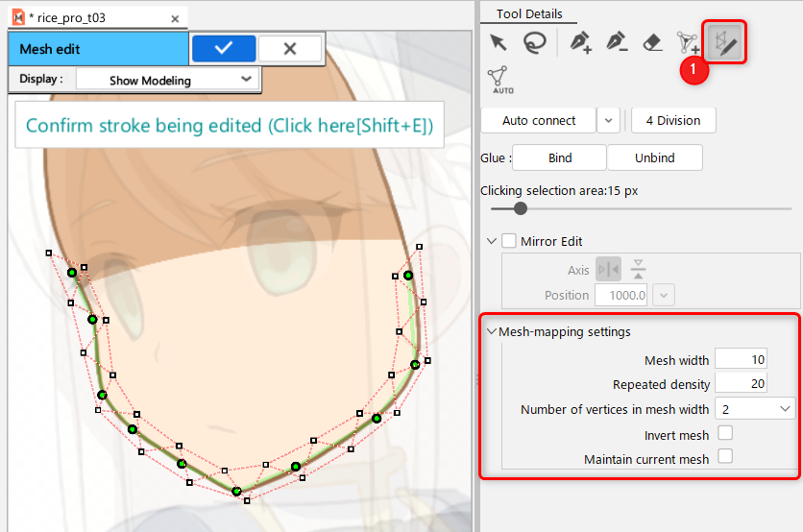The height and width of the screenshot is (532, 803).
Task: Collapse the Mesh-mapping settings section
Action: [x=492, y=331]
